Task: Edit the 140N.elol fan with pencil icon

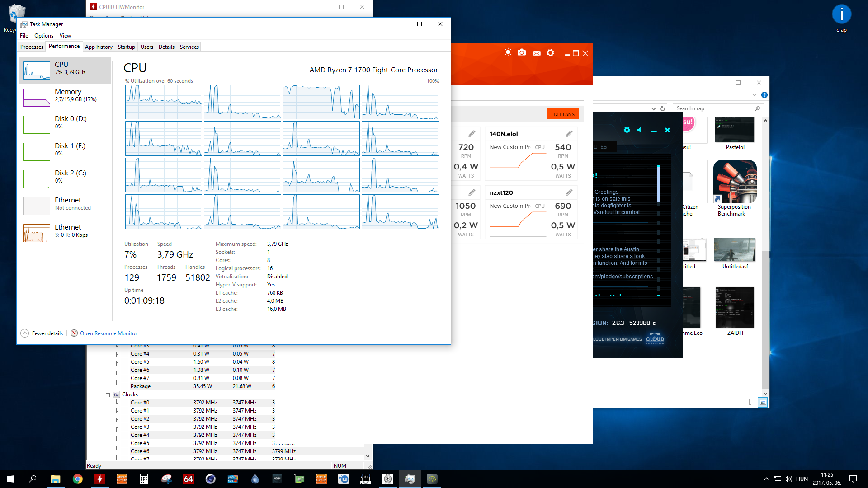Action: (569, 134)
